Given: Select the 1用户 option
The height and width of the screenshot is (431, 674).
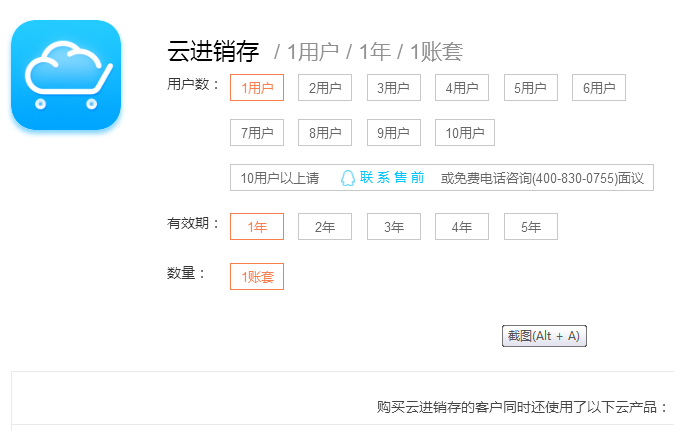Looking at the screenshot, I should (x=257, y=88).
